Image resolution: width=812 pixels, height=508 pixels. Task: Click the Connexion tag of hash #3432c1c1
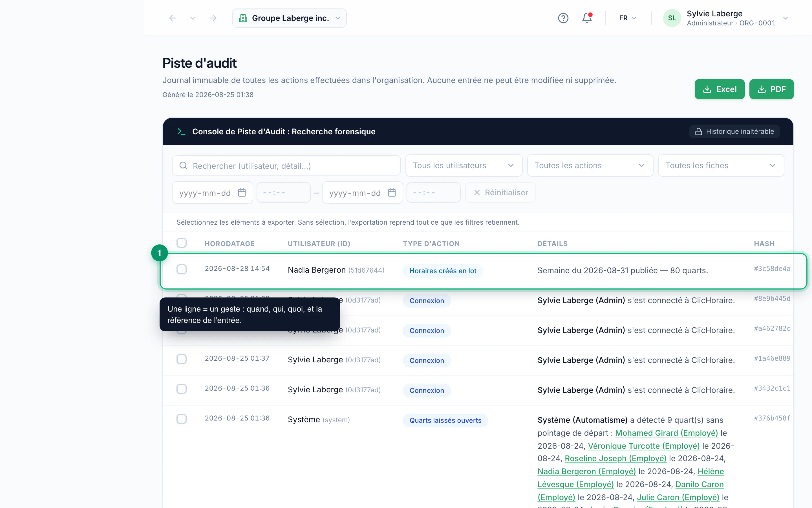(427, 391)
